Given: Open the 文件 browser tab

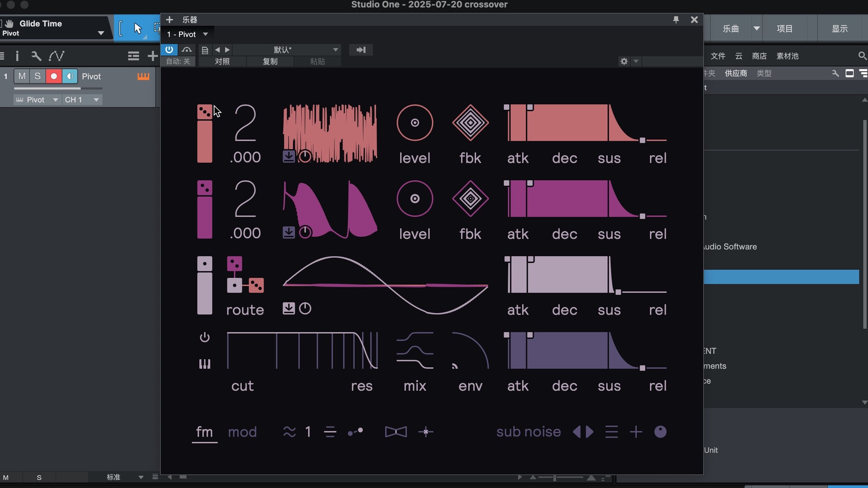Looking at the screenshot, I should click(x=718, y=56).
